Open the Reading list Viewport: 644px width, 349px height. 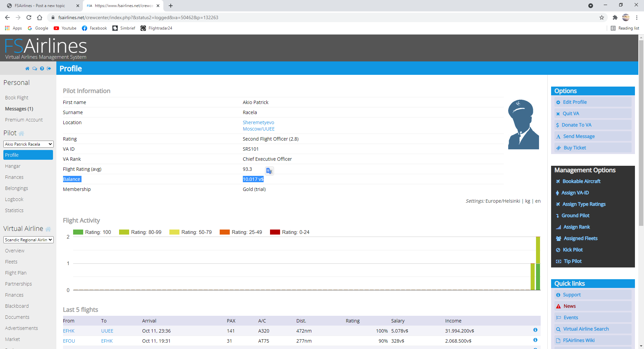(625, 28)
